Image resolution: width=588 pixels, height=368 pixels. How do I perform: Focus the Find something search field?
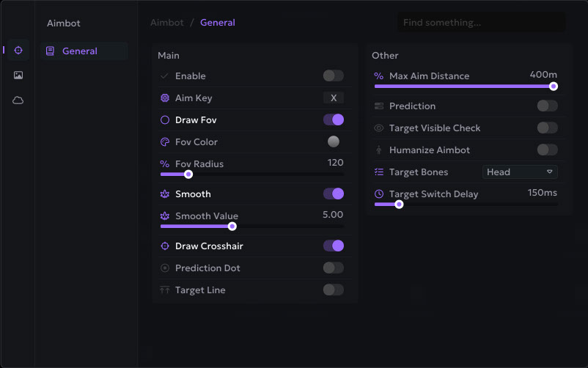481,23
